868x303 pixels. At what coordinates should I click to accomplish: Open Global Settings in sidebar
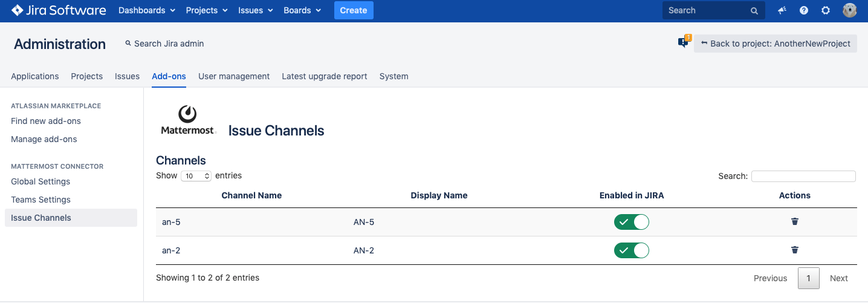(40, 181)
